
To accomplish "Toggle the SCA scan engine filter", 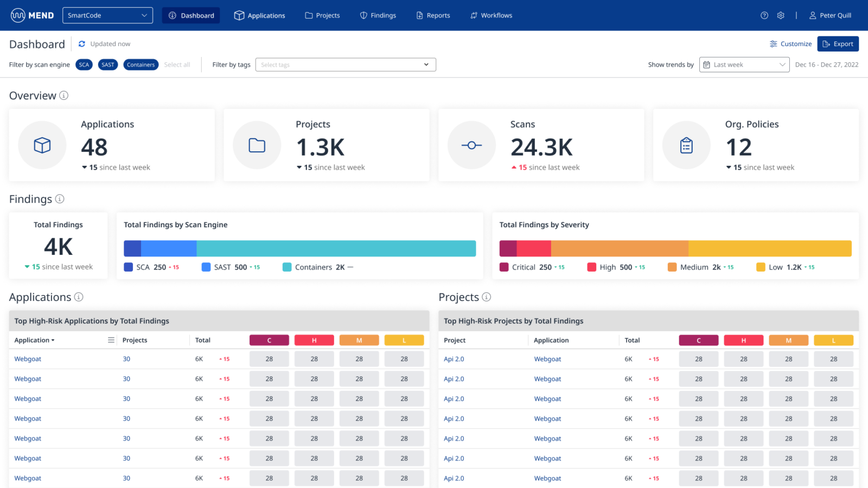I will point(84,65).
